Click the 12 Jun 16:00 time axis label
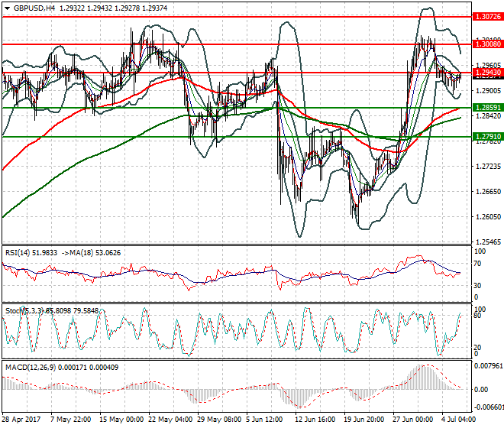Image resolution: width=504 pixels, height=428 pixels. [x=315, y=420]
